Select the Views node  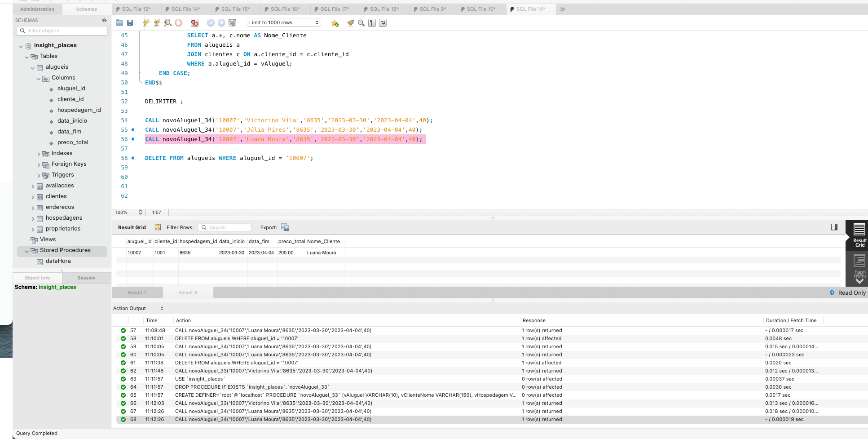pos(48,239)
